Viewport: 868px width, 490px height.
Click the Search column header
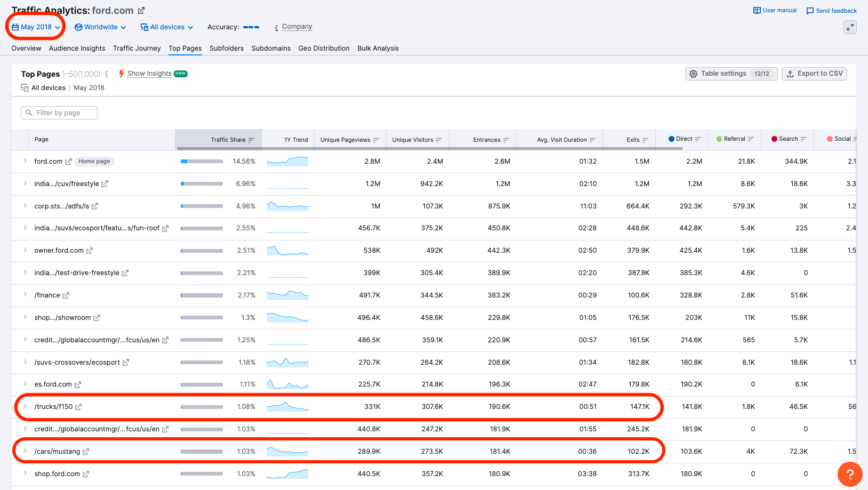point(789,139)
